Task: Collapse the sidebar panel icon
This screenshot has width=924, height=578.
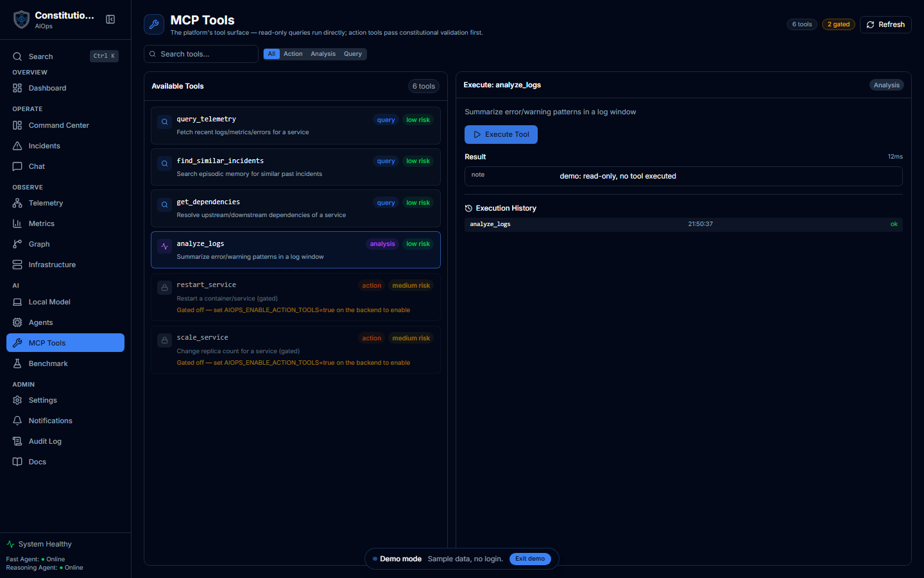Action: point(110,19)
